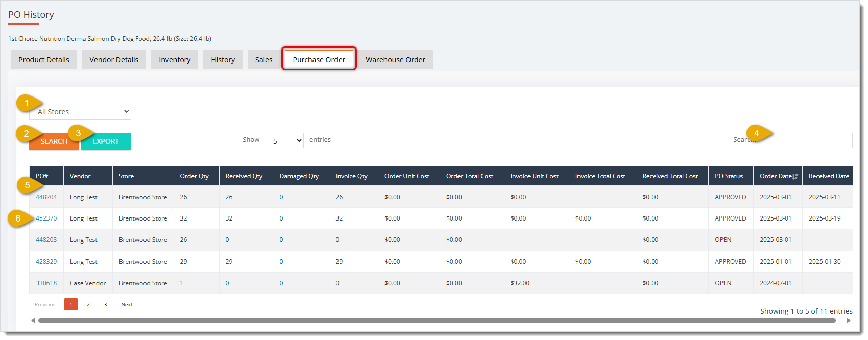This screenshot has height=340, width=868.
Task: Sort by Received Date column header
Action: tap(829, 176)
